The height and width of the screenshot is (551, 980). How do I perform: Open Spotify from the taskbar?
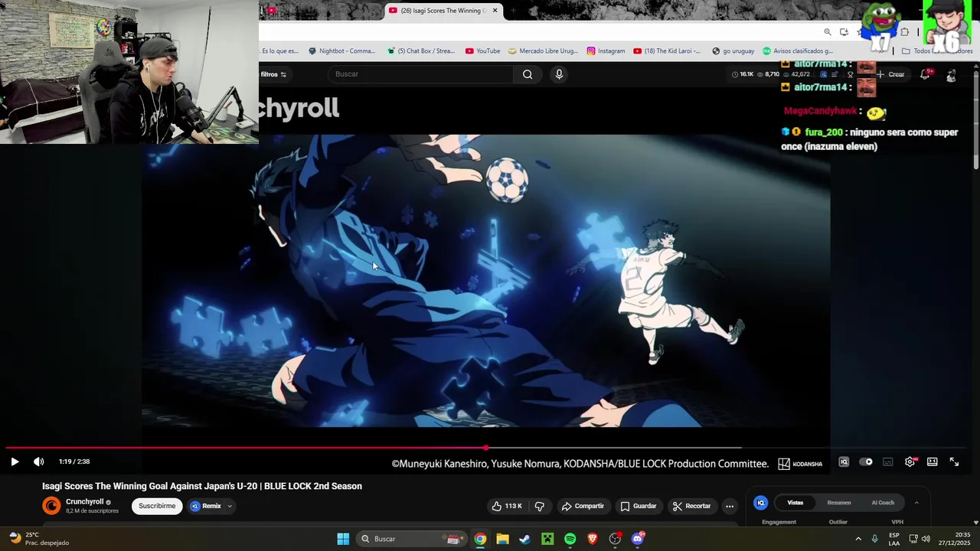click(570, 539)
